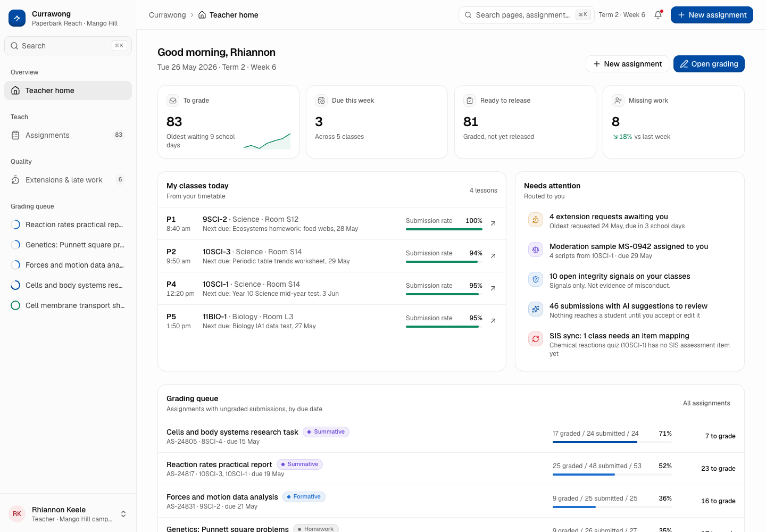Click 9SCI-2 submission rate progress bar

444,229
